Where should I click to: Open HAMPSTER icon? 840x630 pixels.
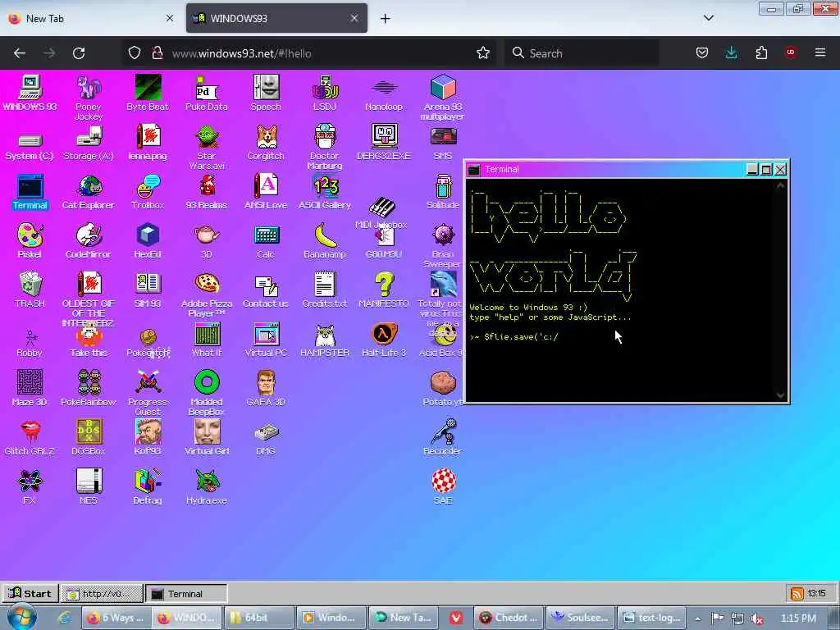[325, 339]
